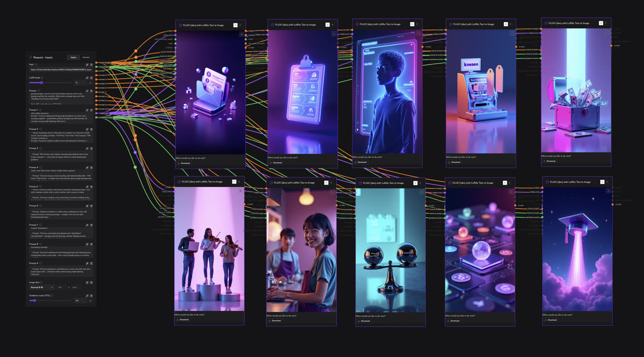This screenshot has height=357, width=644.
Task: Click info icon beside LoRA Scale label
Action: tap(42, 77)
